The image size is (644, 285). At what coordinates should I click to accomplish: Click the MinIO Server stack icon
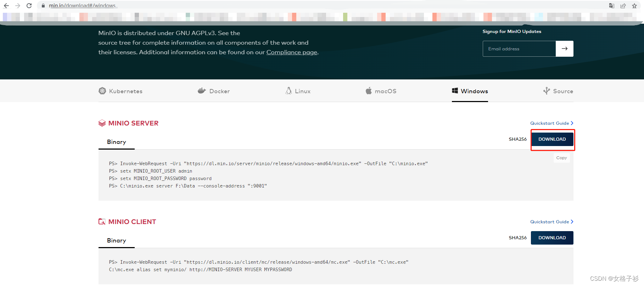(x=102, y=123)
